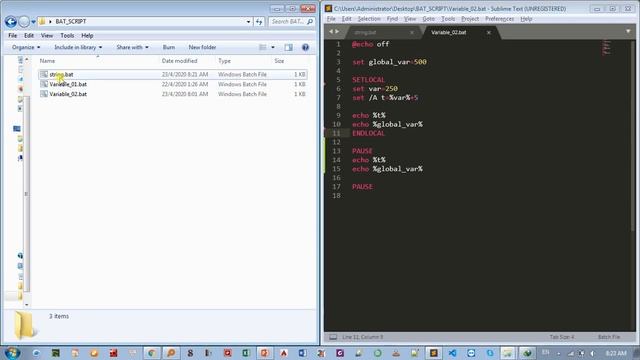The height and width of the screenshot is (360, 640).
Task: Open the view options dropdown arrow
Action: point(273,47)
